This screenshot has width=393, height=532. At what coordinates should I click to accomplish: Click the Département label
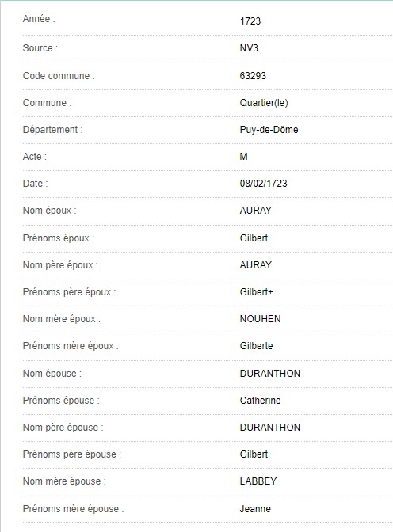tap(52, 130)
